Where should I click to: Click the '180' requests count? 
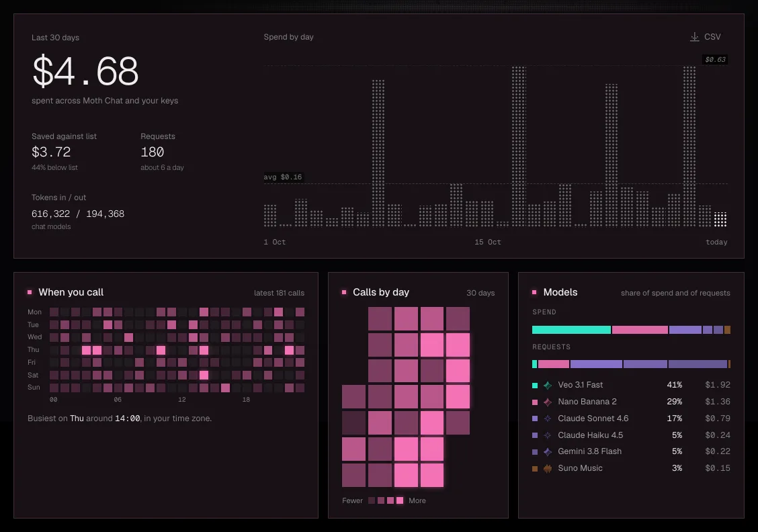(153, 152)
